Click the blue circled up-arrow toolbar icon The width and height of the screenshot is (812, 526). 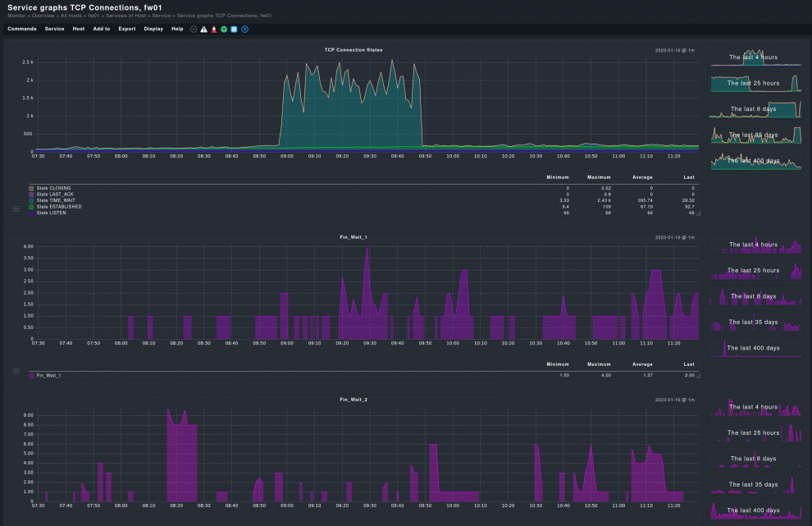click(x=245, y=29)
